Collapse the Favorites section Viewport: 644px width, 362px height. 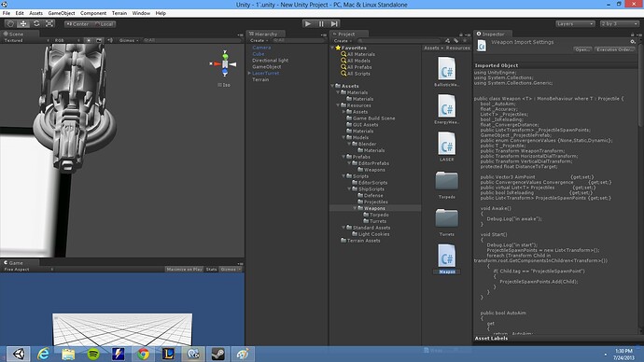click(x=332, y=48)
